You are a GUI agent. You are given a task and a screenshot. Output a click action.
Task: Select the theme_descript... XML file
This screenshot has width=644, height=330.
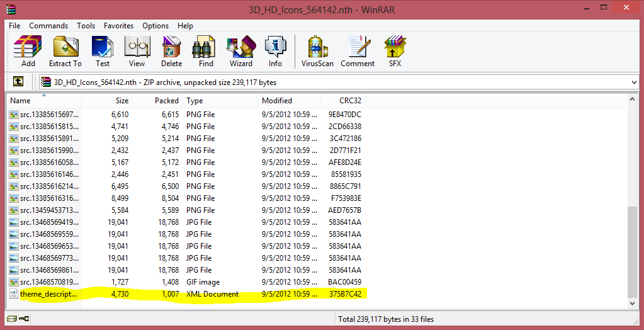48,294
